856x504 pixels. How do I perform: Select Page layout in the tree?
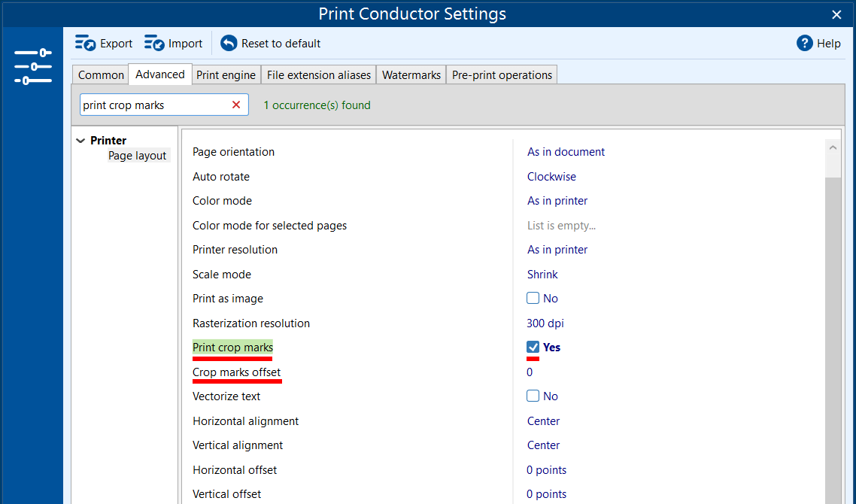137,156
